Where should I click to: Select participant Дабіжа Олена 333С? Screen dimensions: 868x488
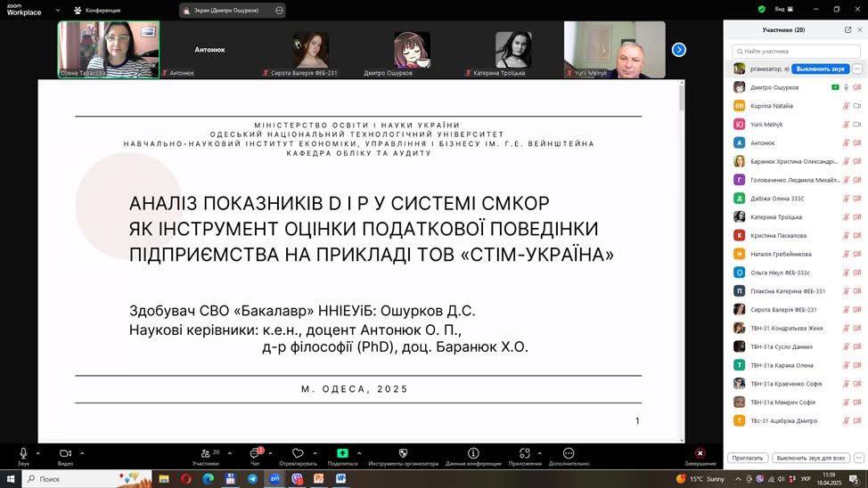pyautogui.click(x=795, y=198)
